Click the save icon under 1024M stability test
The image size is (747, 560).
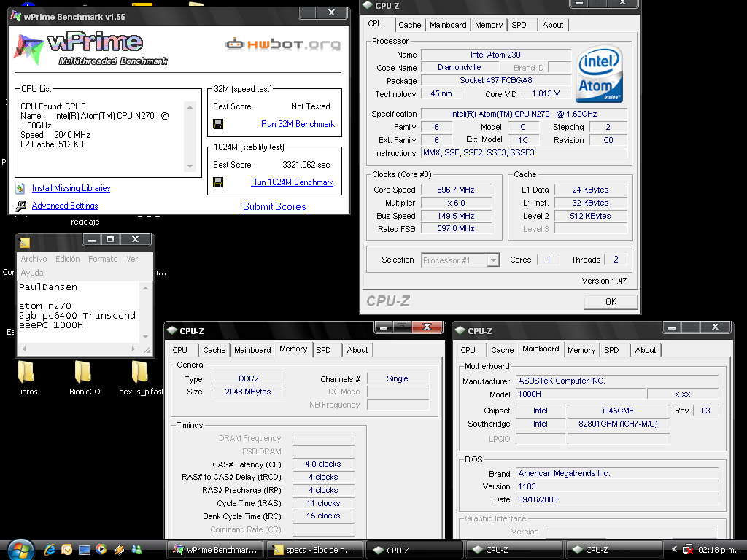(218, 182)
